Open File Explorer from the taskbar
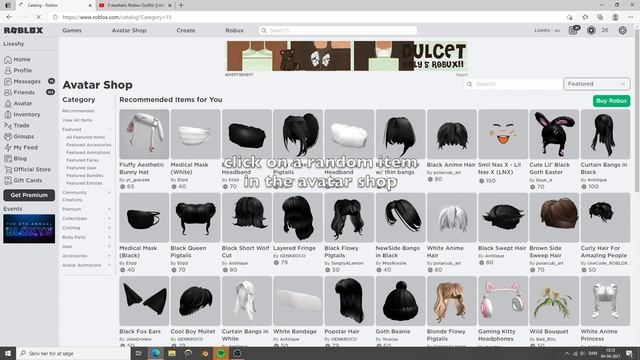 tap(172, 353)
